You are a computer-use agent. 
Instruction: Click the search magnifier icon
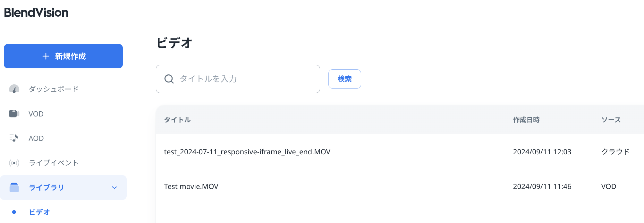coord(169,79)
